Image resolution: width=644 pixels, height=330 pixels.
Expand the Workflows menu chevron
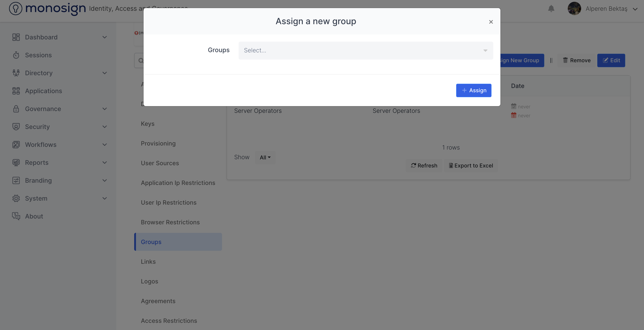click(104, 145)
